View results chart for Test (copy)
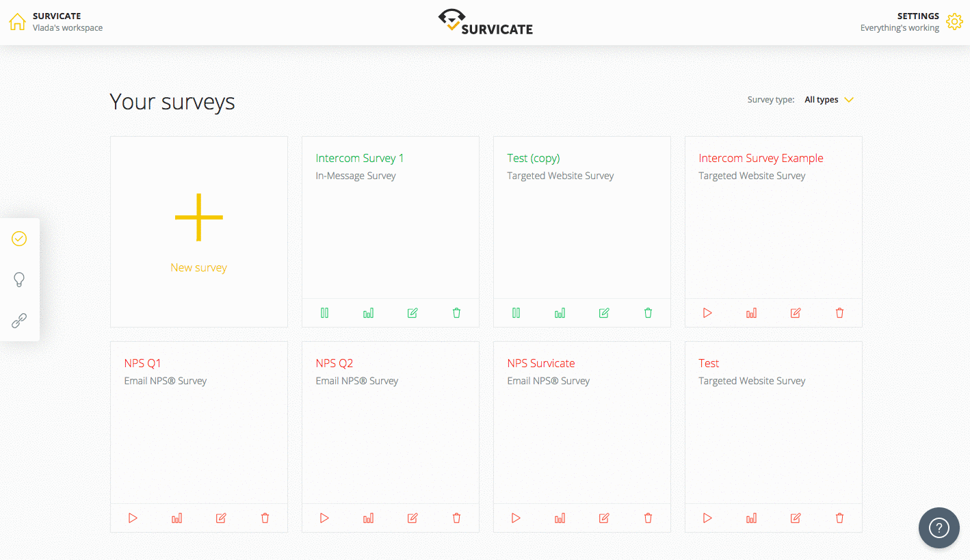 point(560,313)
